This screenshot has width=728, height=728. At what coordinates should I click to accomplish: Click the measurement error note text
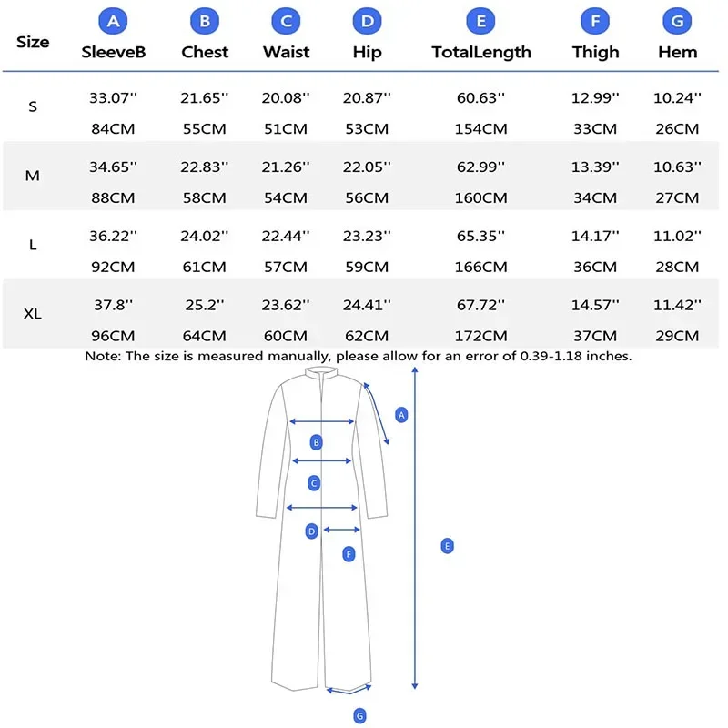[358, 356]
